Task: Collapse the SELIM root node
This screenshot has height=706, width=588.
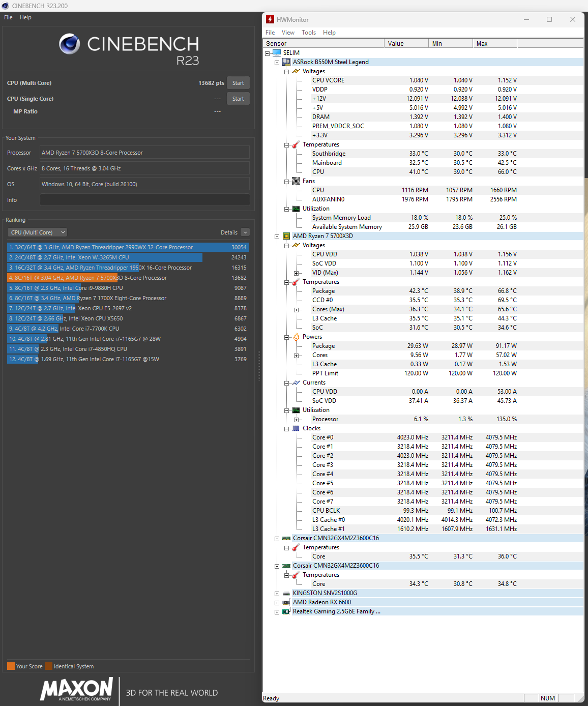Action: pyautogui.click(x=267, y=53)
